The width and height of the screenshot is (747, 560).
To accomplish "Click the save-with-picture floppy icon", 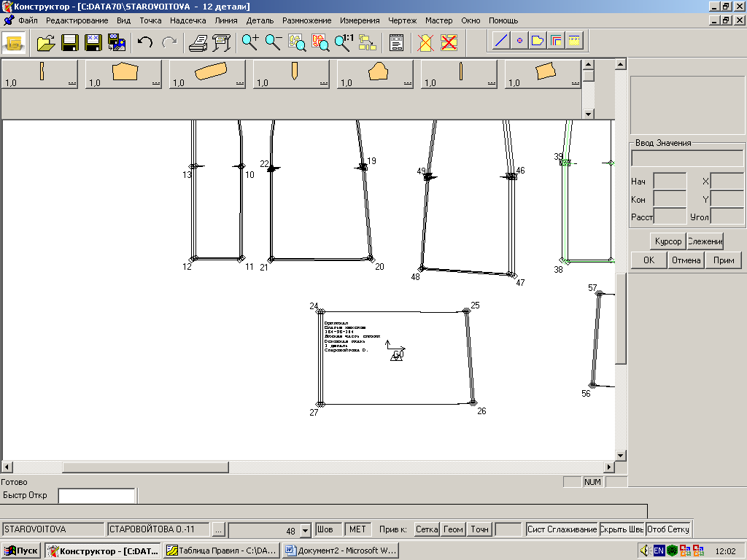I will click(117, 42).
